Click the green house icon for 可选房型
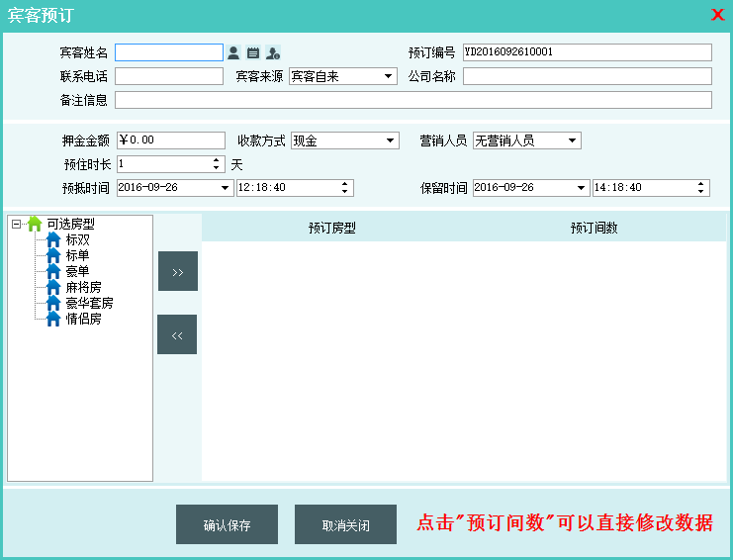The height and width of the screenshot is (560, 733). click(x=35, y=225)
